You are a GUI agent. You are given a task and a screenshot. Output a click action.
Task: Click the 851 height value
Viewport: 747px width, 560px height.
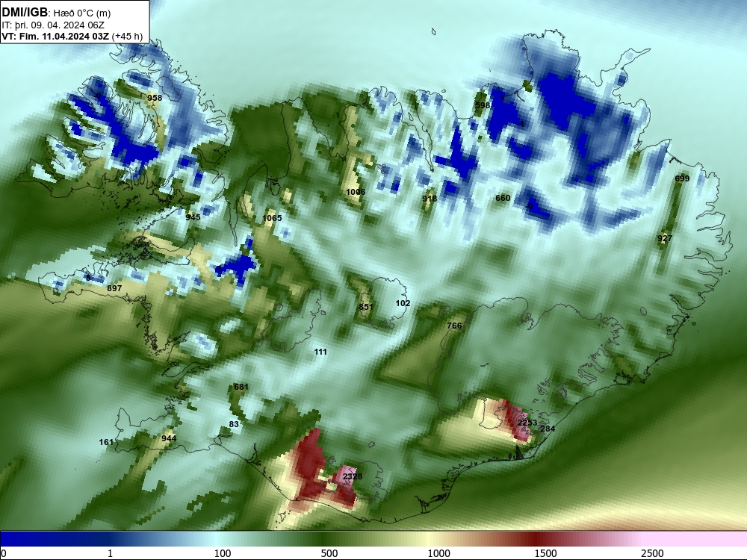tap(366, 307)
